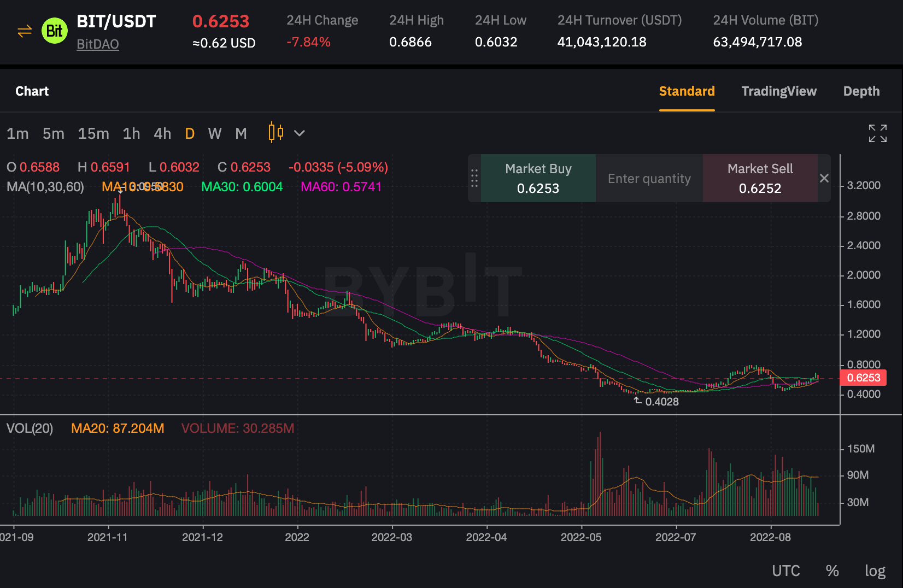This screenshot has width=903, height=588.
Task: Select the candlestick chart type icon
Action: pos(276,133)
